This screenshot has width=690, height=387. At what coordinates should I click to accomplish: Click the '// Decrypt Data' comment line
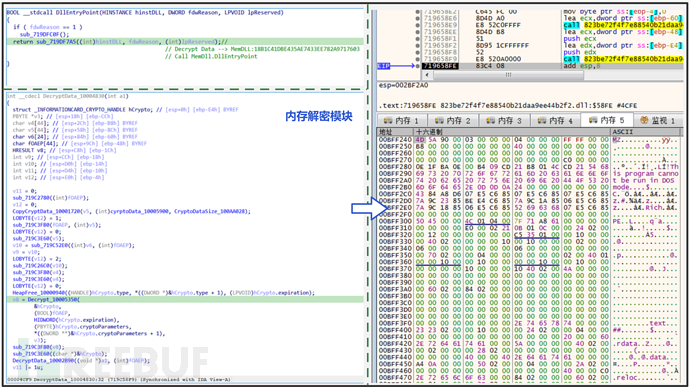click(x=262, y=49)
